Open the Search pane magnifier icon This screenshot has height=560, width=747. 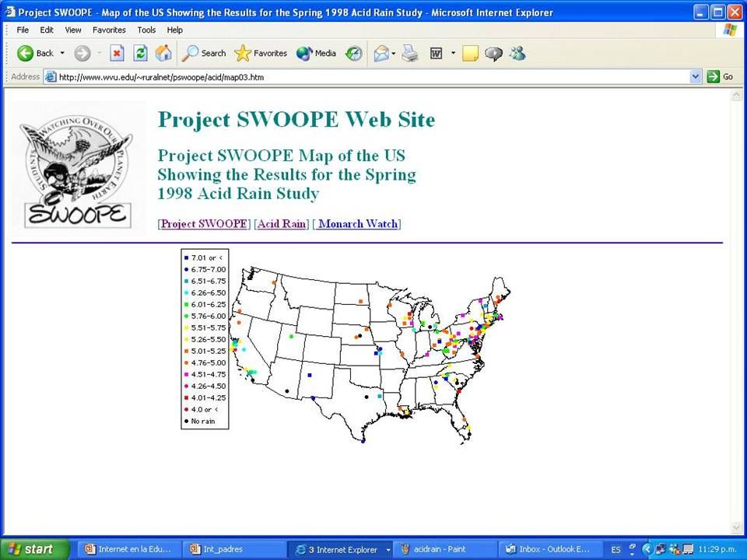pyautogui.click(x=190, y=54)
